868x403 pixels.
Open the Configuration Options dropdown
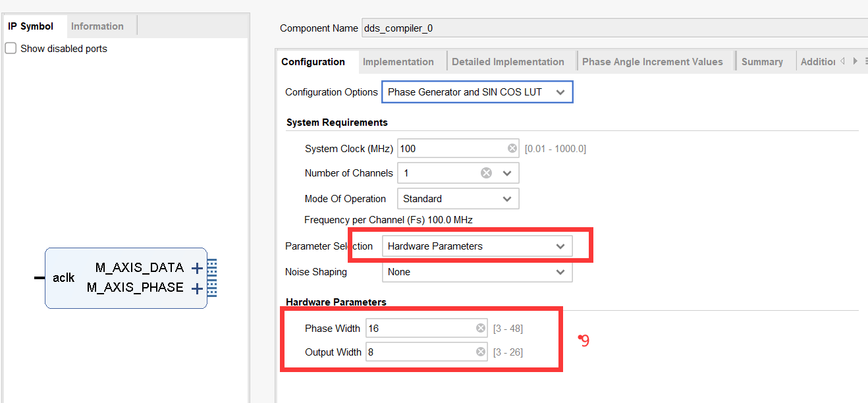coord(477,92)
